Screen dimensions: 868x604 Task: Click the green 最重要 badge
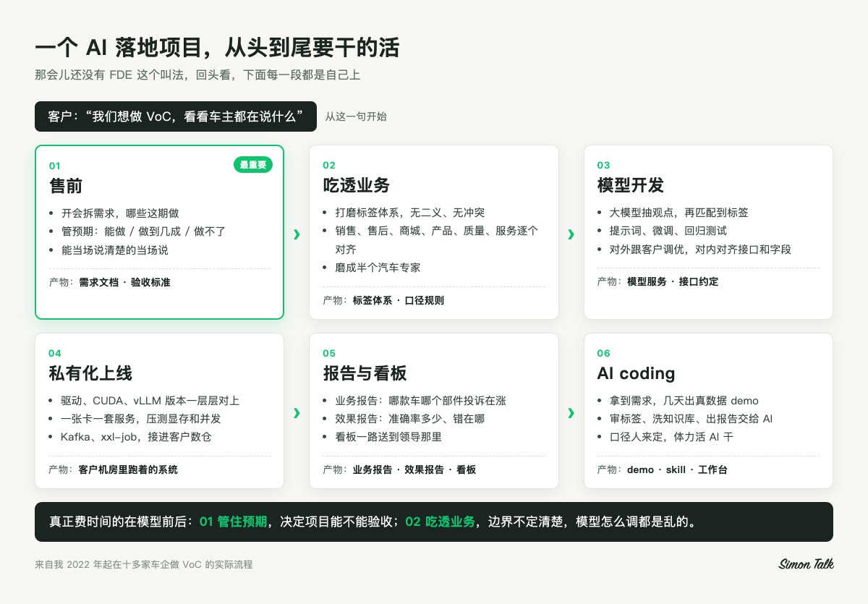click(x=253, y=165)
